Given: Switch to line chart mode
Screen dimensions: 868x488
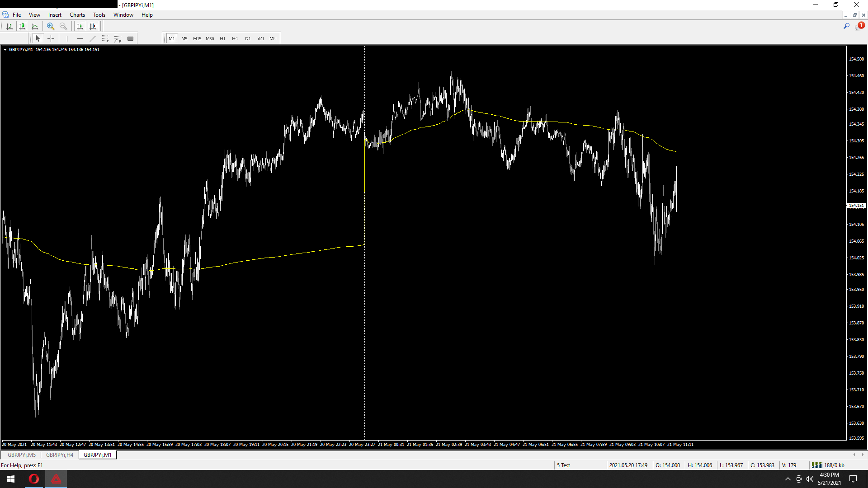Looking at the screenshot, I should (x=35, y=26).
